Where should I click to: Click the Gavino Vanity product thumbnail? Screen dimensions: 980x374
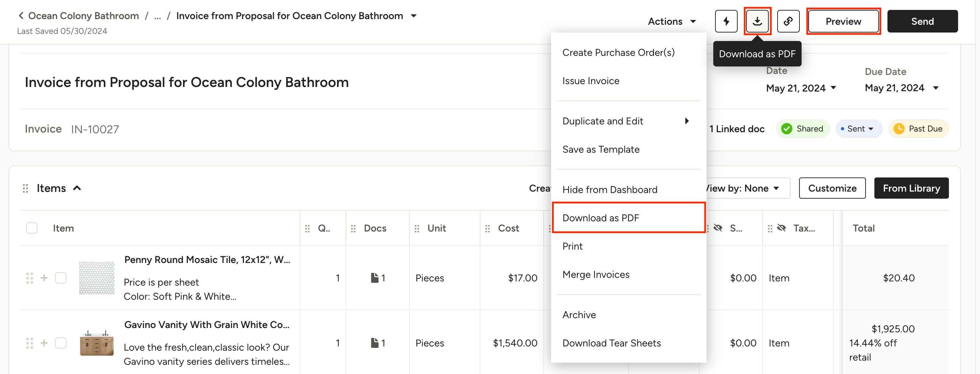pos(97,343)
